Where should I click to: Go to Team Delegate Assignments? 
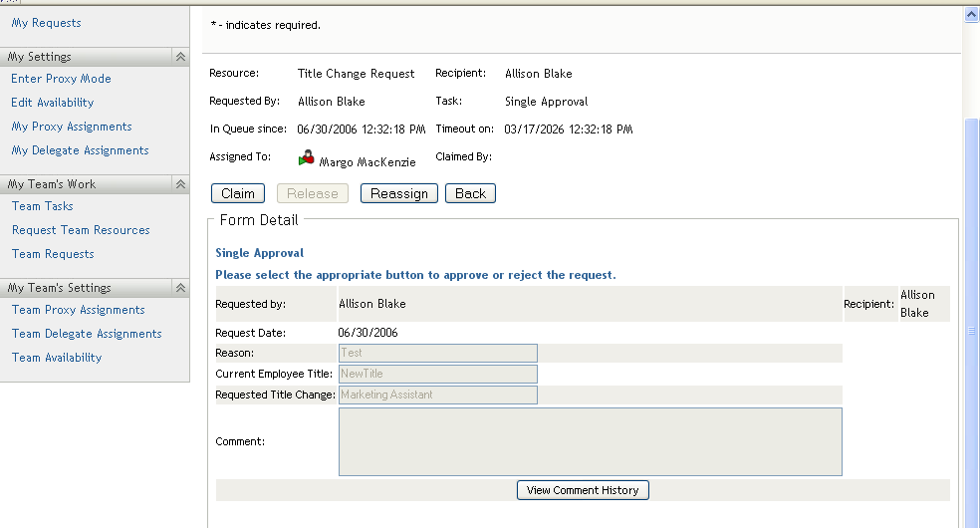coord(87,334)
